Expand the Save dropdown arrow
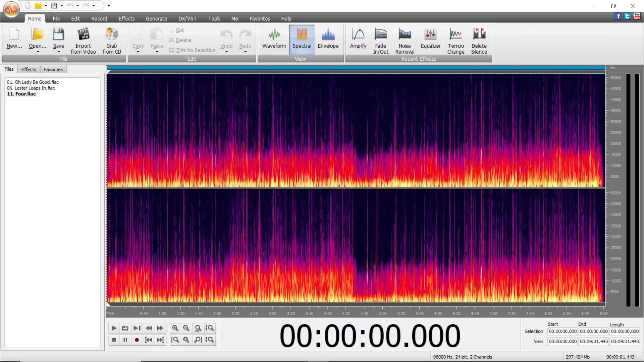644x362 pixels. coord(59,52)
